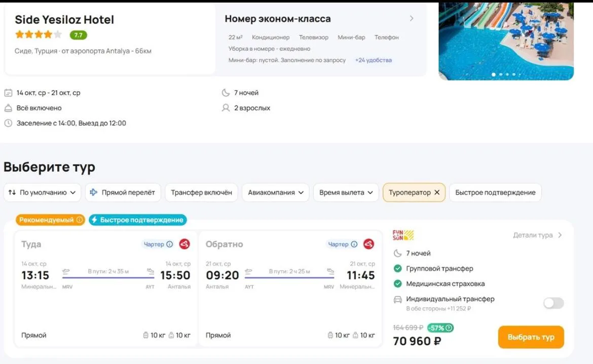Click the hotel pool photo

506,41
